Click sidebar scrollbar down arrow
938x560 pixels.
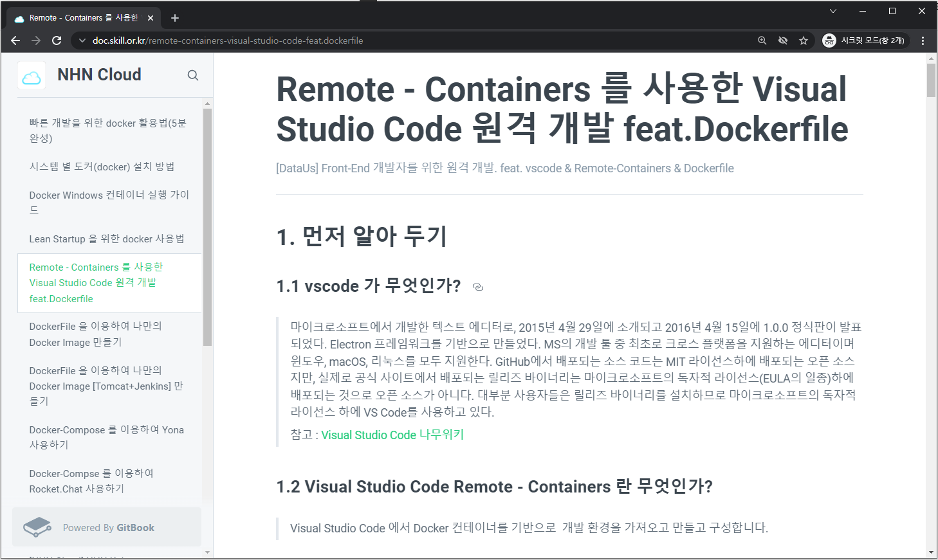tap(207, 552)
